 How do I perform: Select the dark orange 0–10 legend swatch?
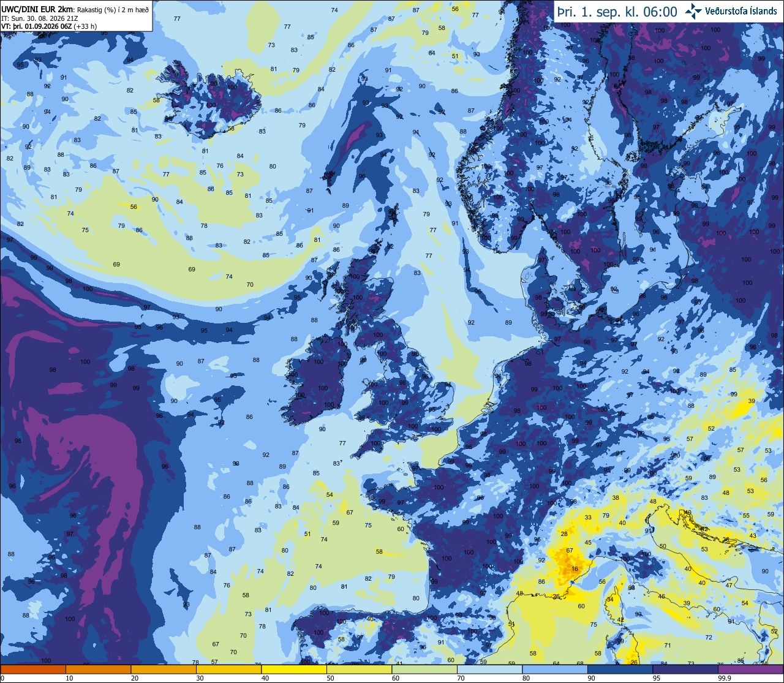coord(33,669)
